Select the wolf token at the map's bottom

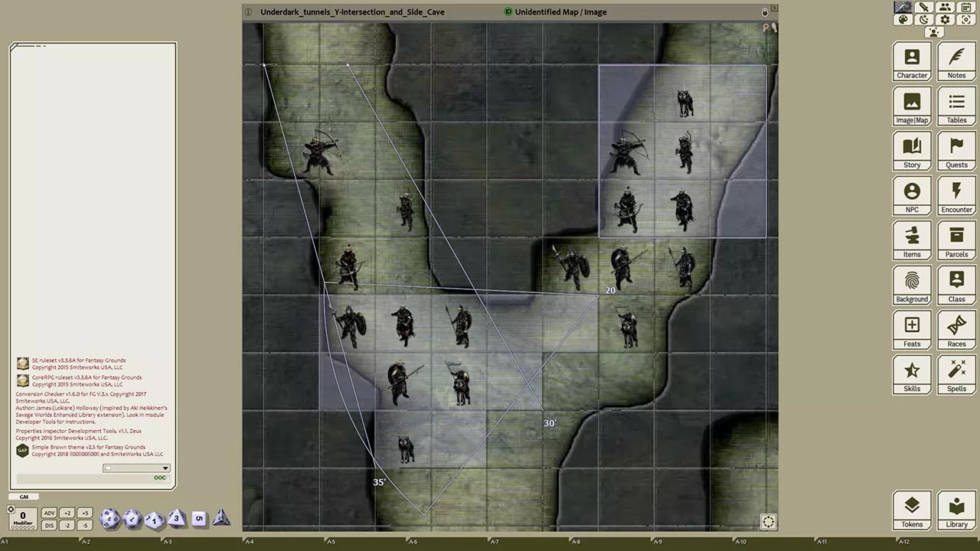click(x=406, y=449)
